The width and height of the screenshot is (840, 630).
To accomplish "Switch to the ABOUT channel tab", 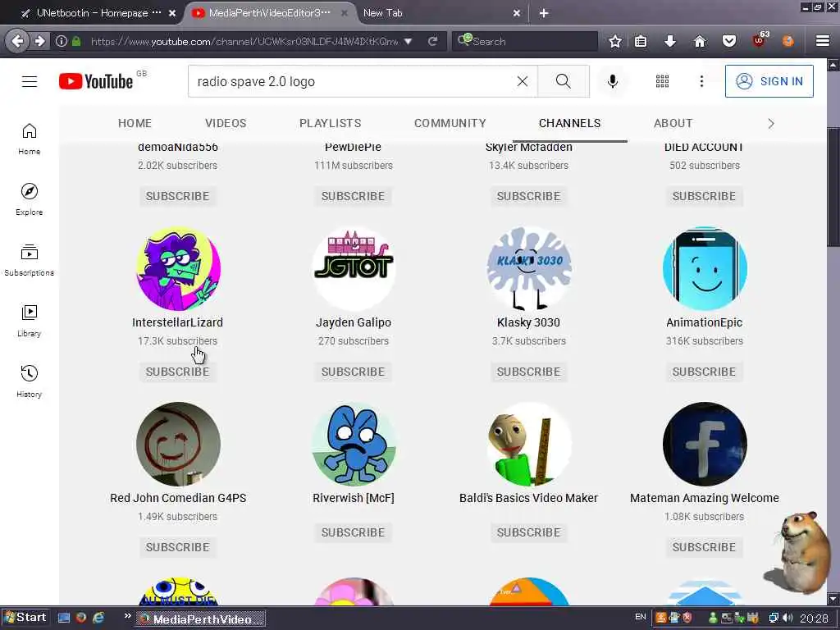I will coord(673,123).
